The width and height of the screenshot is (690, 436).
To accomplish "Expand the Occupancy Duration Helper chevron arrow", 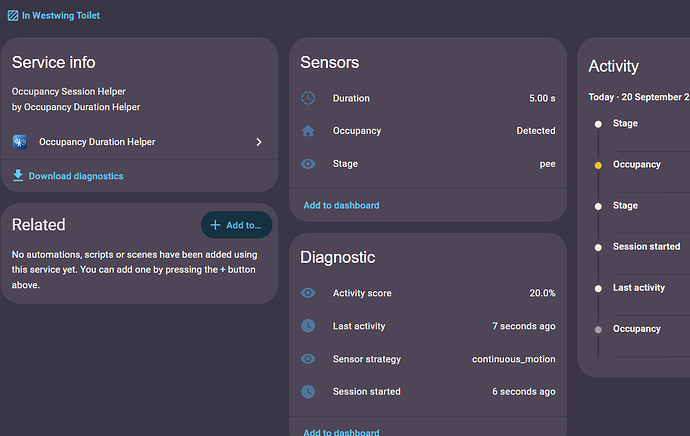I will pyautogui.click(x=259, y=142).
